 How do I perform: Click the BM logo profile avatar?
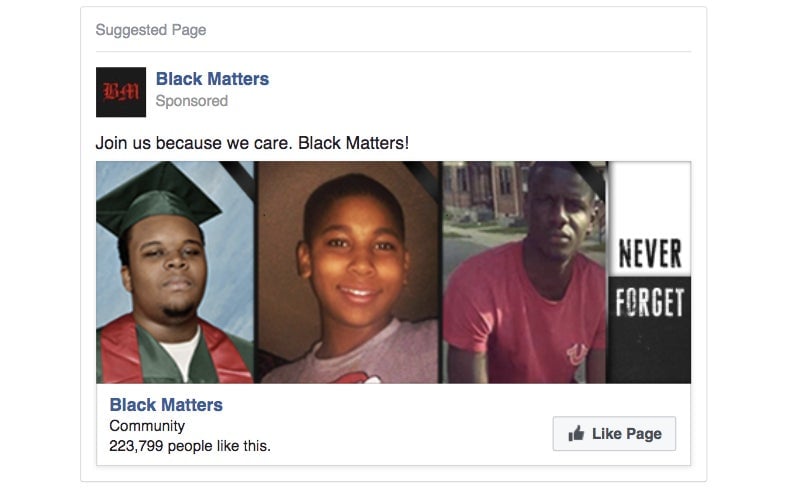(121, 92)
